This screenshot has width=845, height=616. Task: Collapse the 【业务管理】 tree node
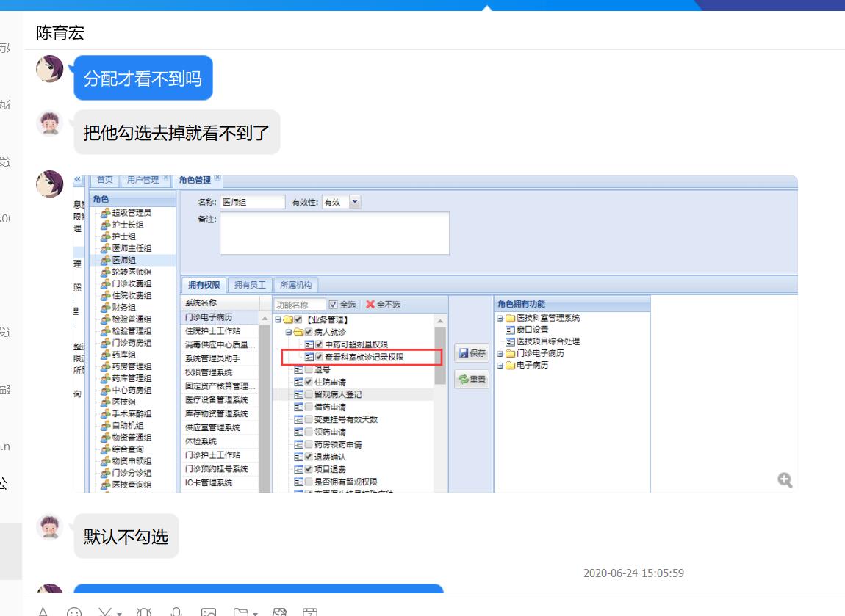point(278,319)
